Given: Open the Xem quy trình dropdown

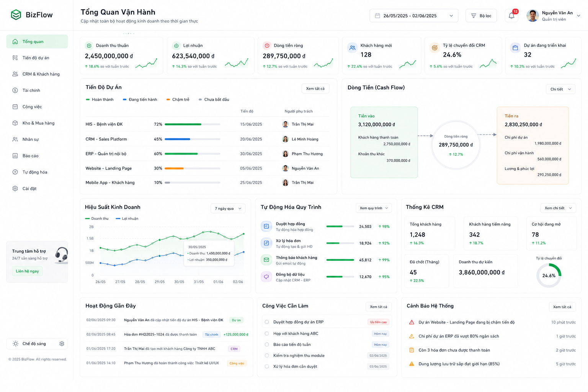Looking at the screenshot, I should pos(374,208).
